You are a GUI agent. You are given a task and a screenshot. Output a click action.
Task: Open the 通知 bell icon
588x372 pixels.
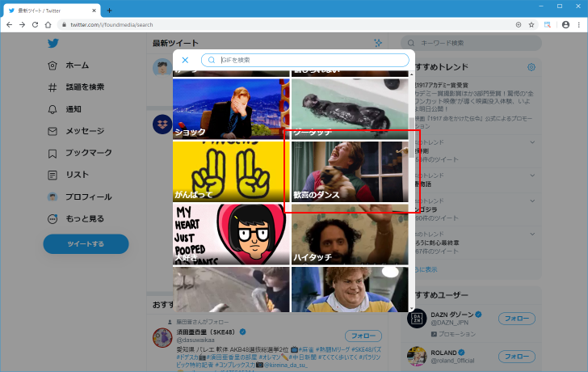[x=52, y=109]
